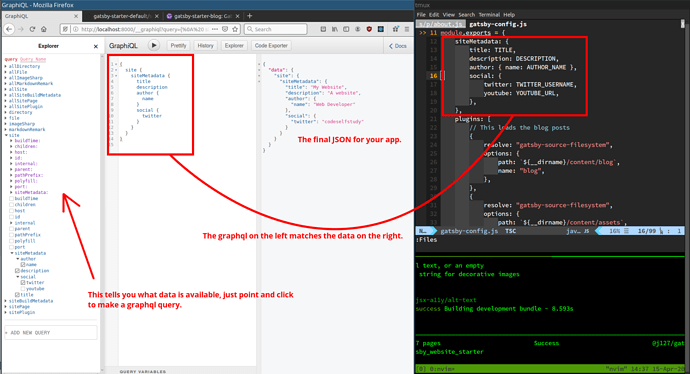This screenshot has height=374, width=690.
Task: Click ADD NEW QUERY button
Action: (51, 333)
